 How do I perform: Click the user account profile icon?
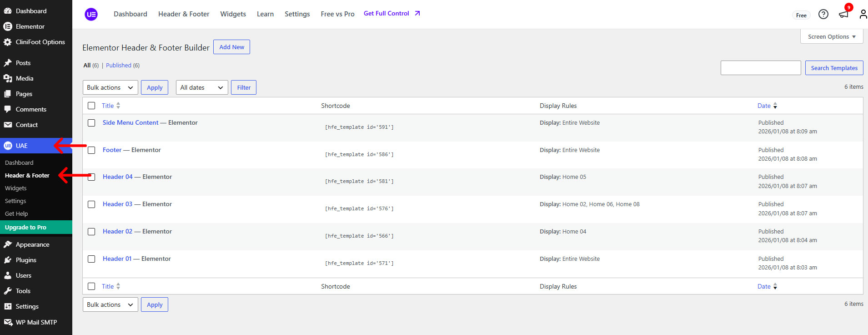pos(863,14)
